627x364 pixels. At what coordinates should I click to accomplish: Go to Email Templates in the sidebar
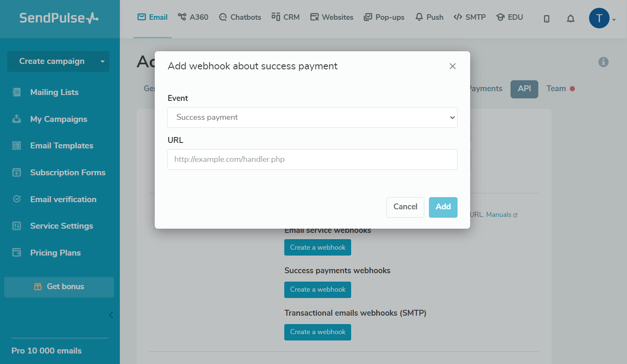(61, 146)
